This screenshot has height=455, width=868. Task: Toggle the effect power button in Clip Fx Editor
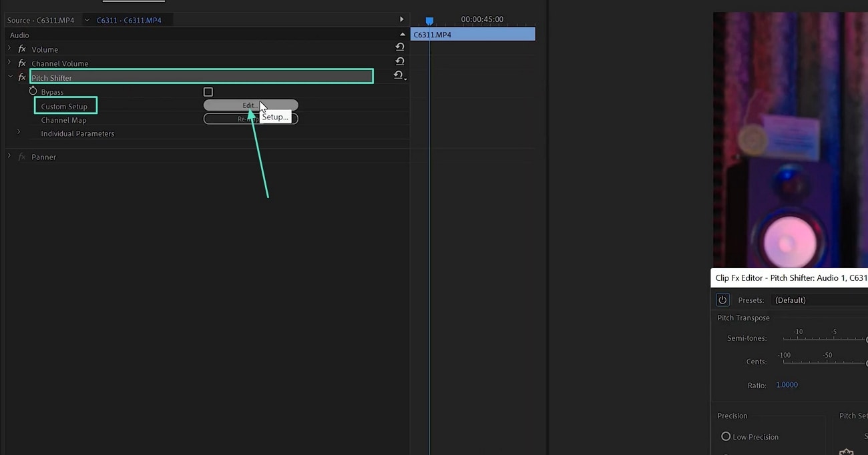pyautogui.click(x=722, y=300)
